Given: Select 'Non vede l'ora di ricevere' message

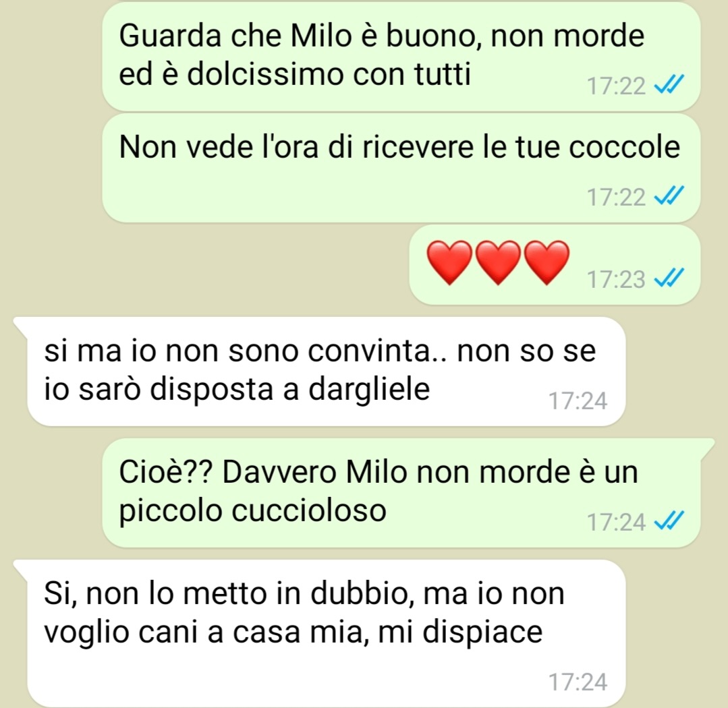Looking at the screenshot, I should pyautogui.click(x=401, y=168).
